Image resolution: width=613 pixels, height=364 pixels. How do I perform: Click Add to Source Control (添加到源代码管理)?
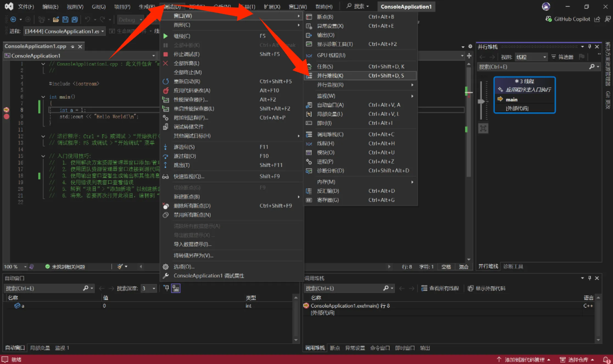(x=524, y=360)
